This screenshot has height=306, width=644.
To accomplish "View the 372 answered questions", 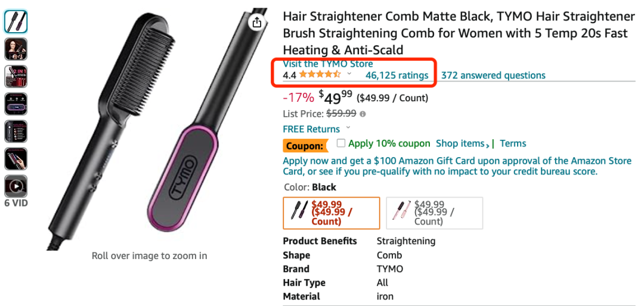I will 493,76.
